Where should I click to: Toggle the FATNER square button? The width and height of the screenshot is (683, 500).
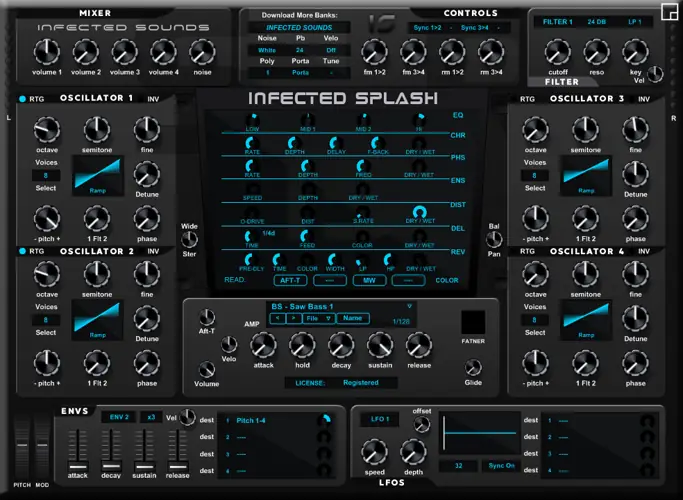tap(473, 322)
